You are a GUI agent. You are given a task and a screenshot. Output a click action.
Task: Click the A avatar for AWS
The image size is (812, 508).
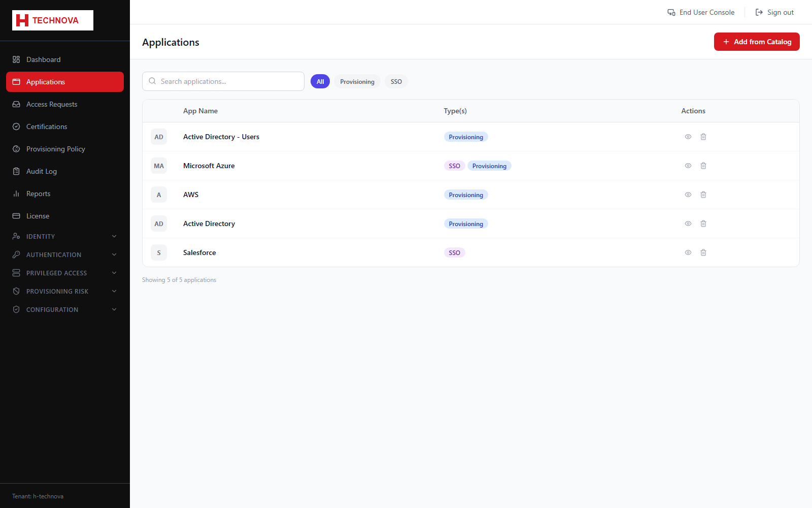click(159, 195)
